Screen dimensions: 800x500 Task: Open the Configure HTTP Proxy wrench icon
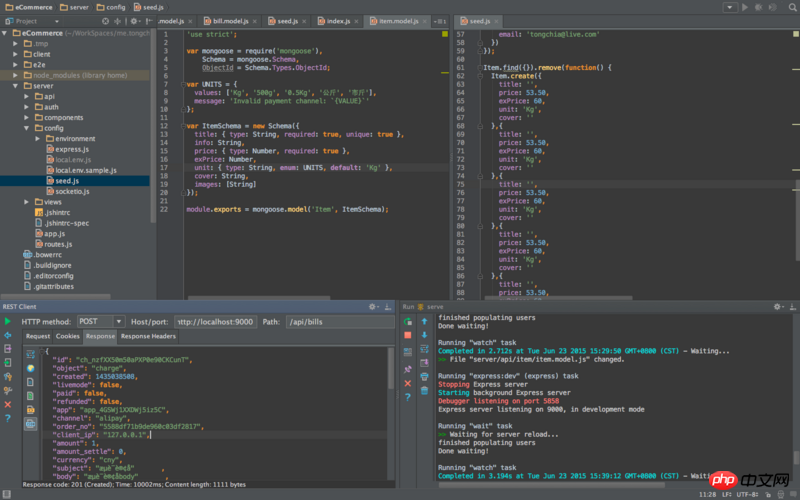tap(8, 390)
